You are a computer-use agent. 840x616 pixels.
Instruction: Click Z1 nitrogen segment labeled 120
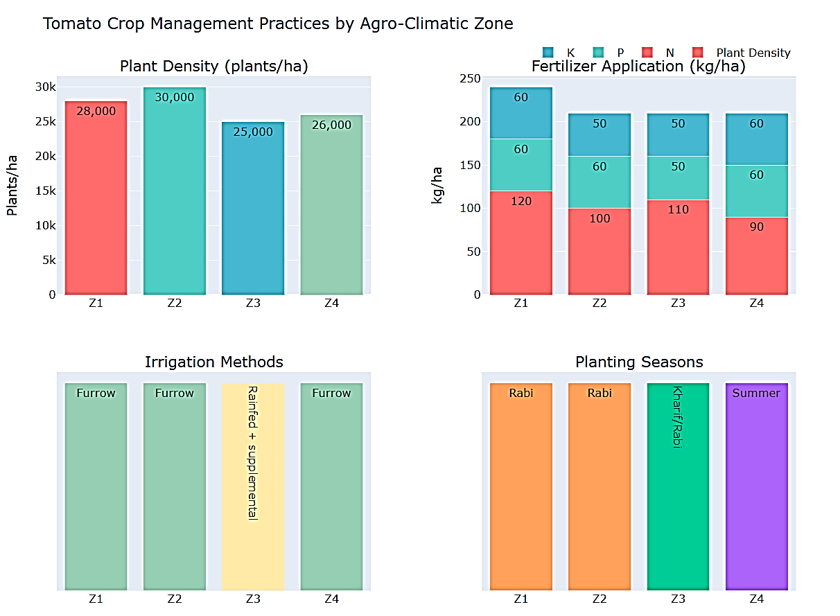pyautogui.click(x=521, y=243)
